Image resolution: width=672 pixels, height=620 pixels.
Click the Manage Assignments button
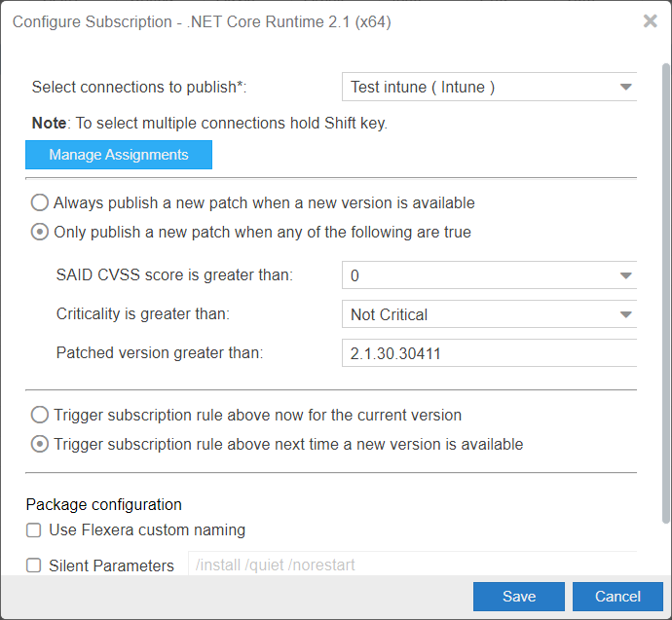[119, 155]
